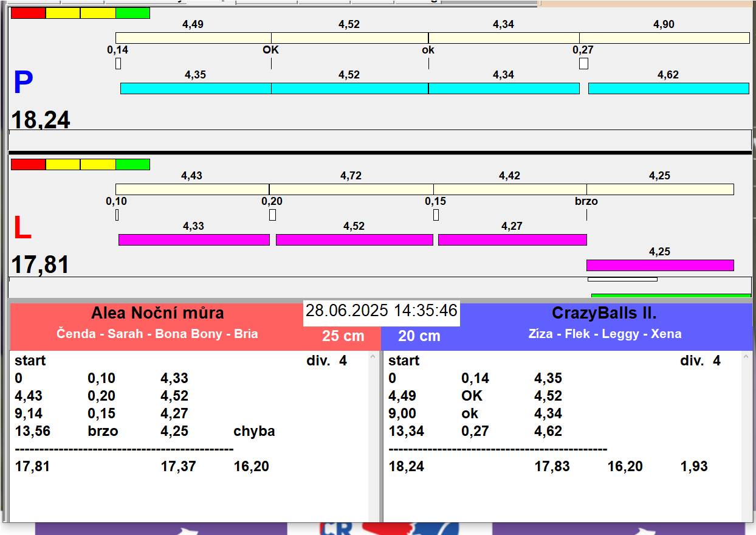Select the magenta 4,27 run bar
Screen dimensions: 756x535
pyautogui.click(x=512, y=240)
